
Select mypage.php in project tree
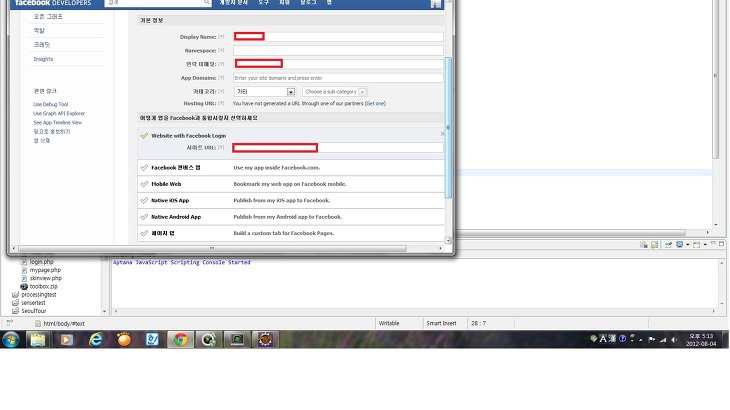click(x=45, y=270)
